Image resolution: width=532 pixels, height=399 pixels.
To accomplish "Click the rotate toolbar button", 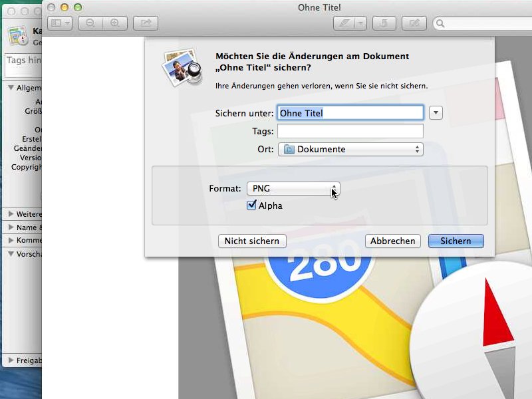I will 384,23.
